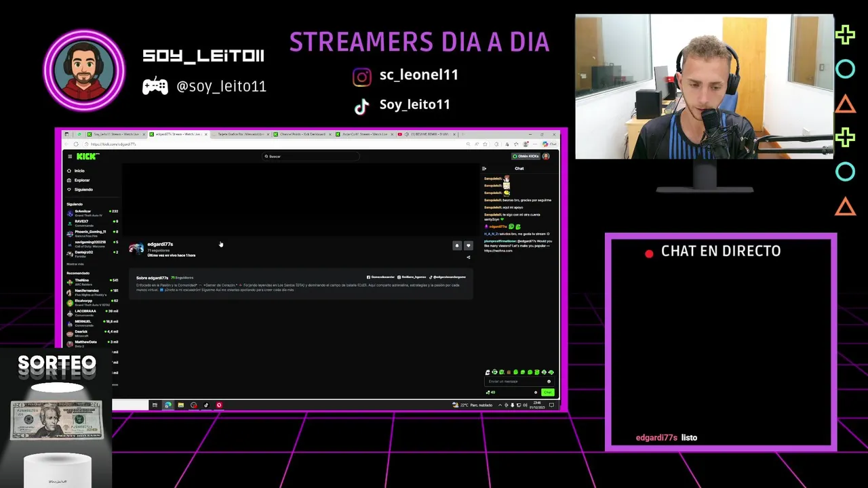Toggle notification bell for edgardi77s

pos(457,245)
